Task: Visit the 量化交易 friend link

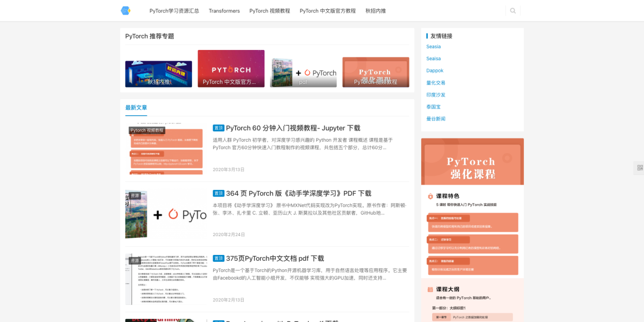Action: click(435, 83)
